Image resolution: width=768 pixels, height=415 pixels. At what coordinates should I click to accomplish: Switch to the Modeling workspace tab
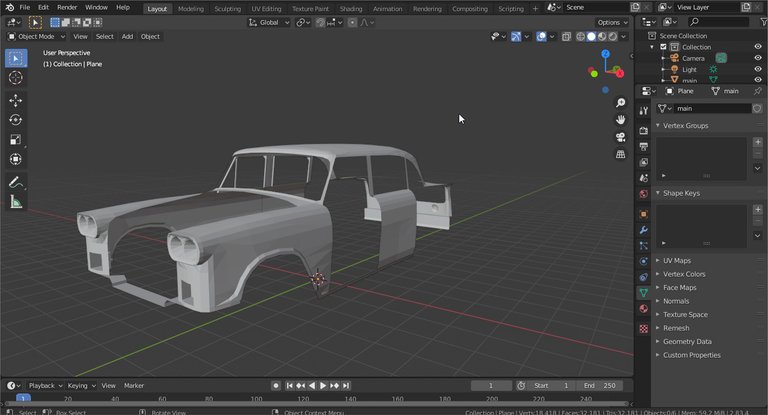point(191,9)
